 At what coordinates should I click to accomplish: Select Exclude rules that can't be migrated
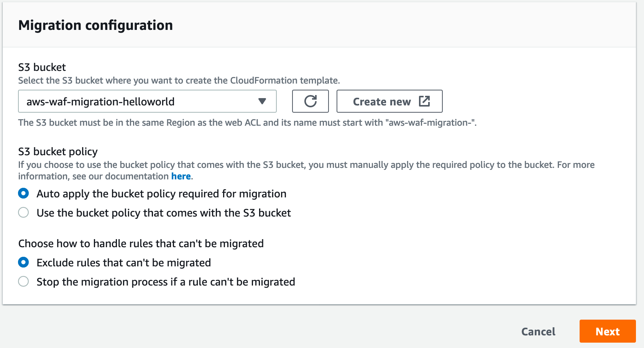click(23, 263)
